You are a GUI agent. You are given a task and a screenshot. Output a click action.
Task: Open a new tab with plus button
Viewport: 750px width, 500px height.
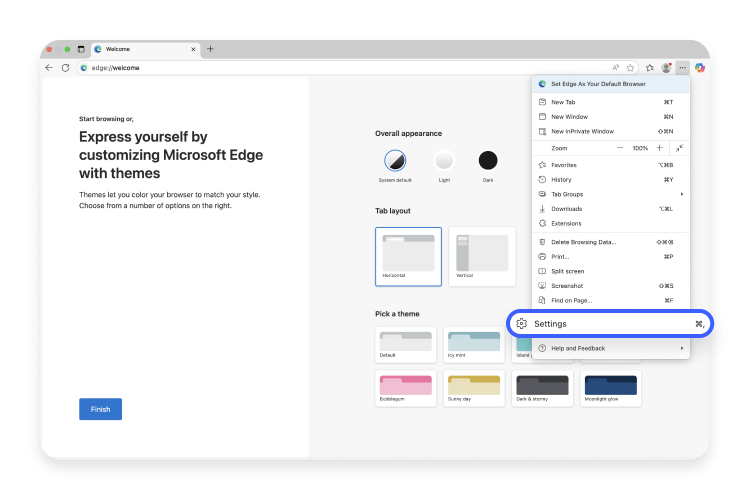coord(210,49)
